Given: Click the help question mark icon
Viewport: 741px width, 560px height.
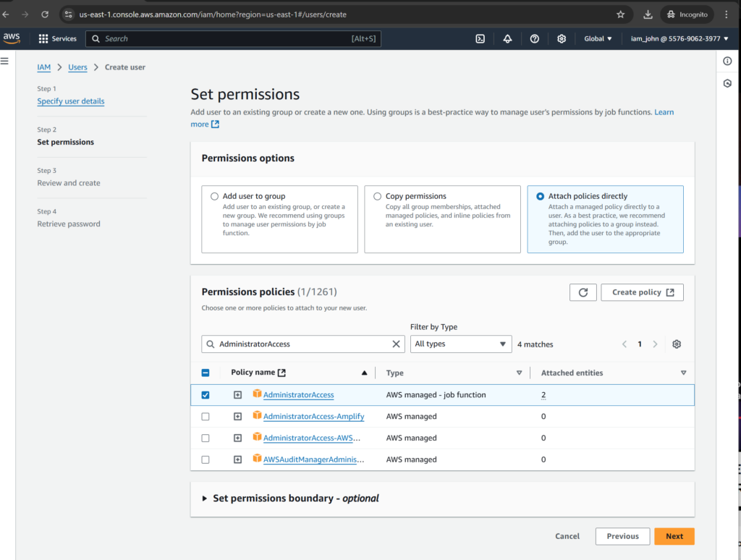Looking at the screenshot, I should (x=535, y=39).
